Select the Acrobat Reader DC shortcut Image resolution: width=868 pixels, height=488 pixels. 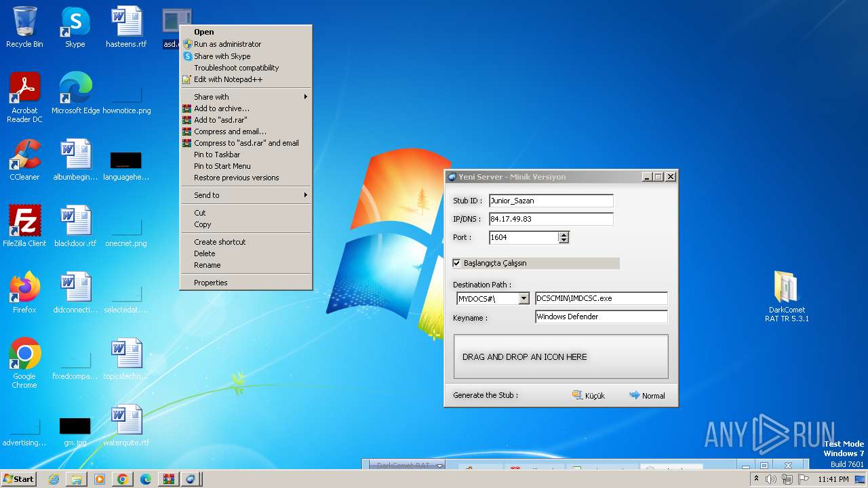[x=24, y=97]
